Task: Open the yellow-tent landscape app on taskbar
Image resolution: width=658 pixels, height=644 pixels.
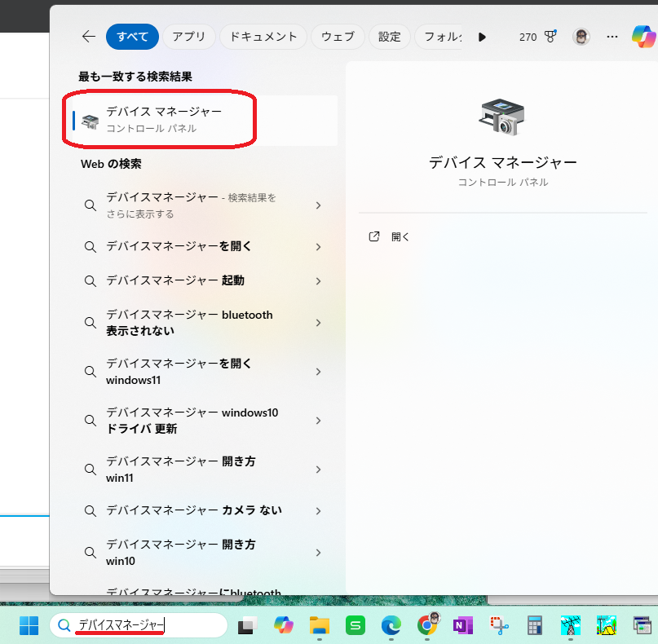Action: click(x=607, y=625)
